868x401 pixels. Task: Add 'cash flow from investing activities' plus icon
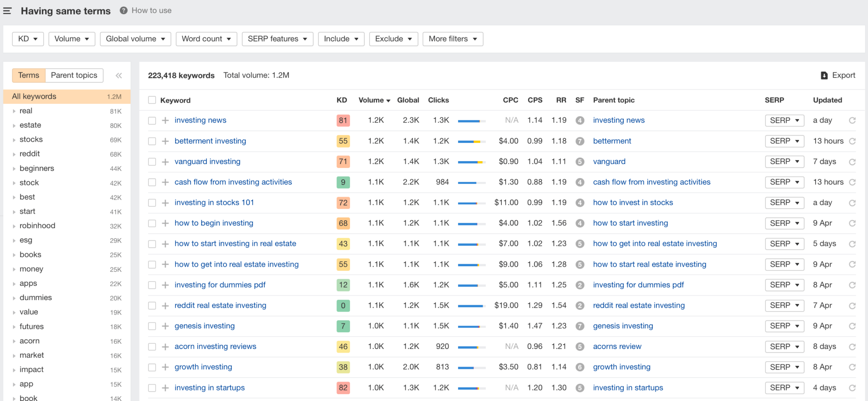(165, 182)
